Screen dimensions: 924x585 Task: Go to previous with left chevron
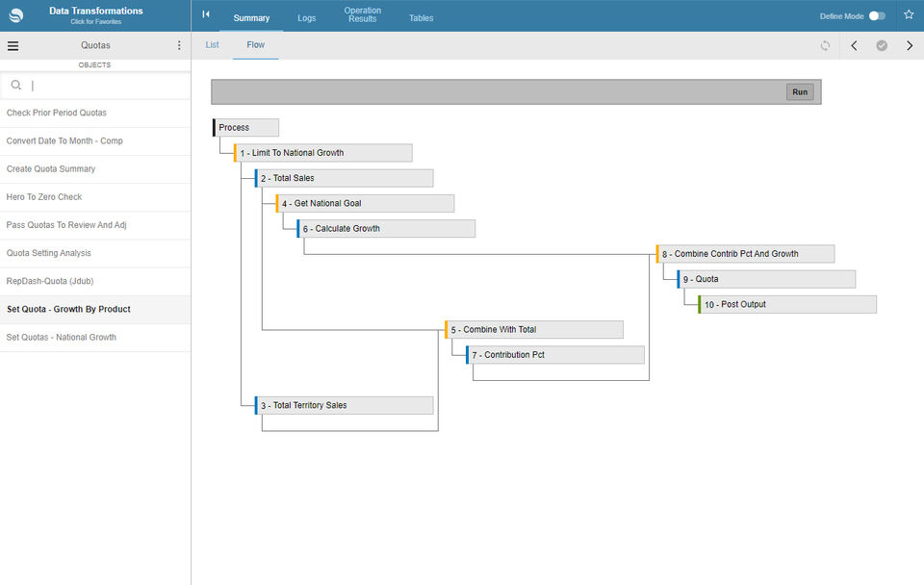854,45
